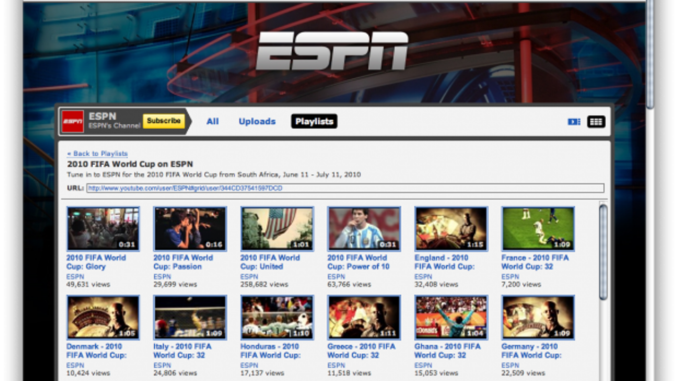678x381 pixels.
Task: Click Denmark - 2010 FIFA World Cup title
Action: pyautogui.click(x=96, y=351)
